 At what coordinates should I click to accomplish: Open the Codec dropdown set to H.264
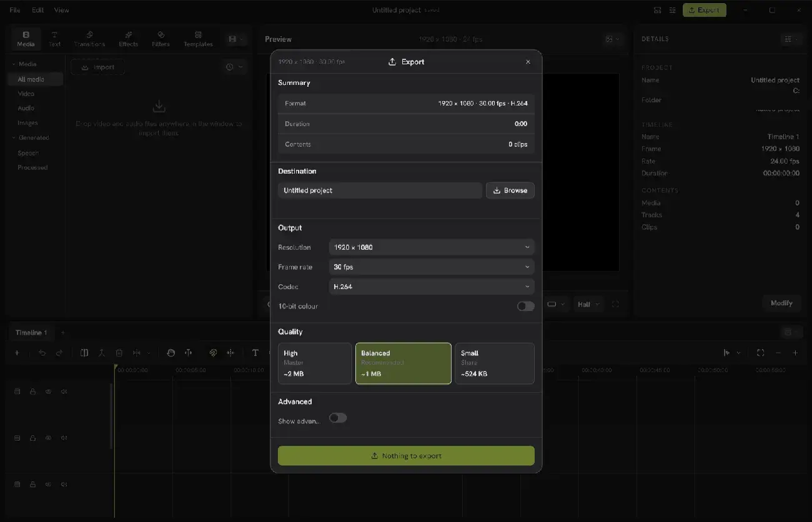pyautogui.click(x=432, y=287)
